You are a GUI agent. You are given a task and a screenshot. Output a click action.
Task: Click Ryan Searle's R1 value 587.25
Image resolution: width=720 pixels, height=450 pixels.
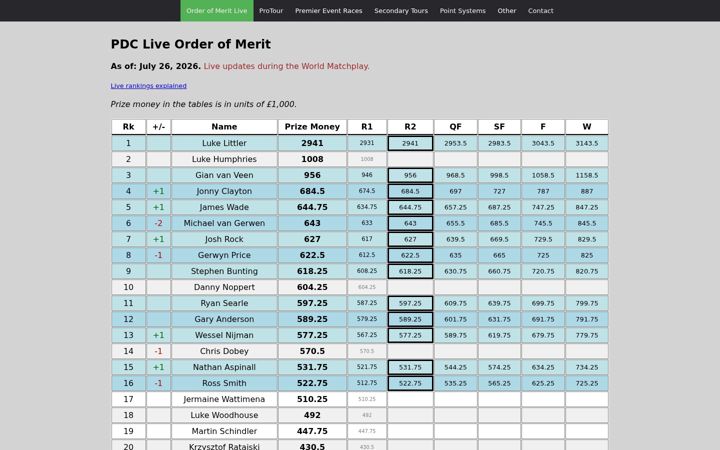coord(367,303)
